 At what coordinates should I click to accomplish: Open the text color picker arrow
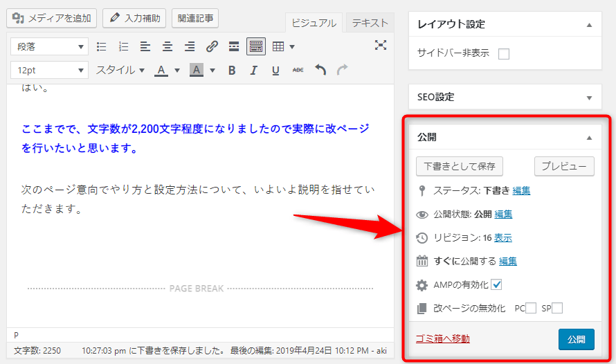177,71
